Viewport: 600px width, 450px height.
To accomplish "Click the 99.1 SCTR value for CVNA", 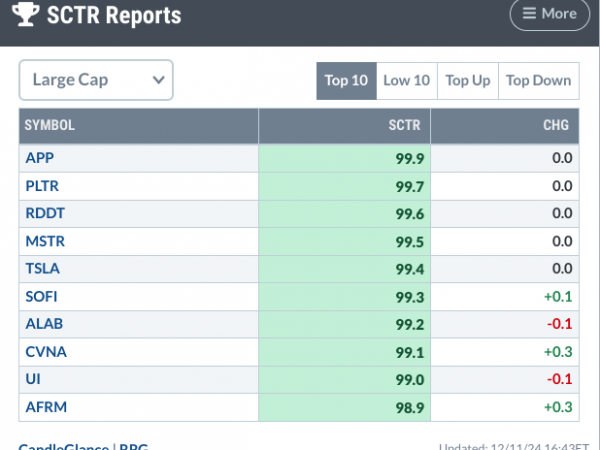I will coord(410,352).
